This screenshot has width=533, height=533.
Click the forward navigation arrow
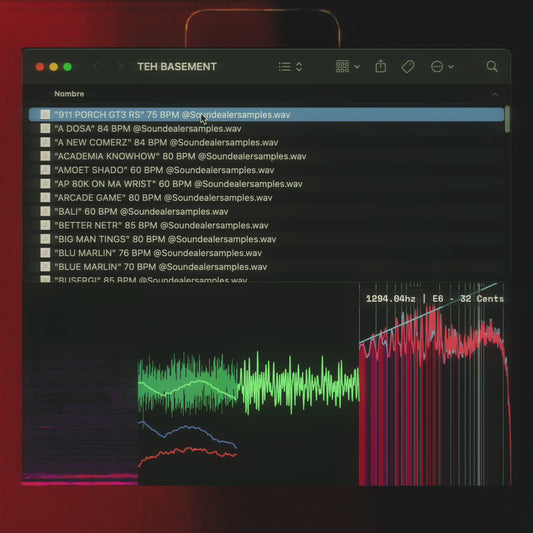120,67
